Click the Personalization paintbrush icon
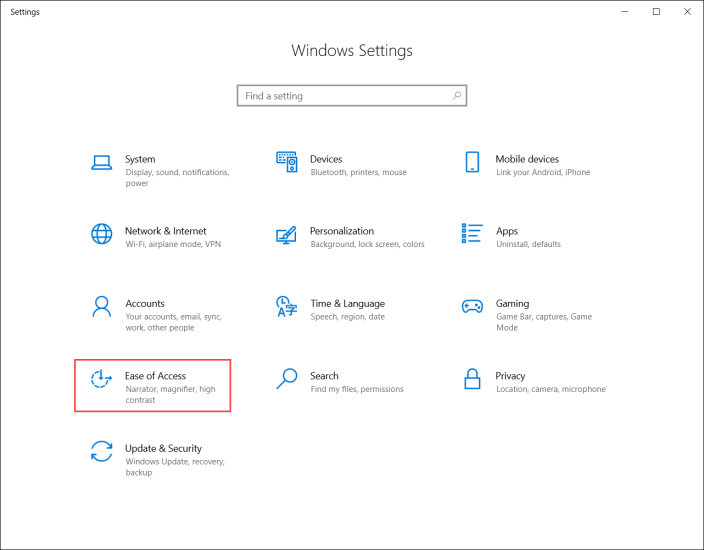The image size is (704, 550). click(286, 235)
